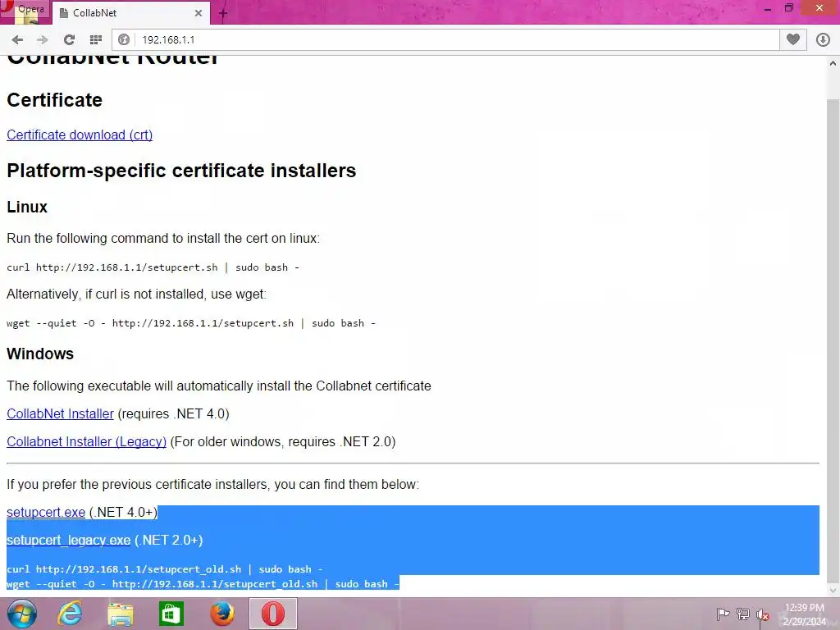Click the wget setupcert_old.sh command line

pos(203,583)
